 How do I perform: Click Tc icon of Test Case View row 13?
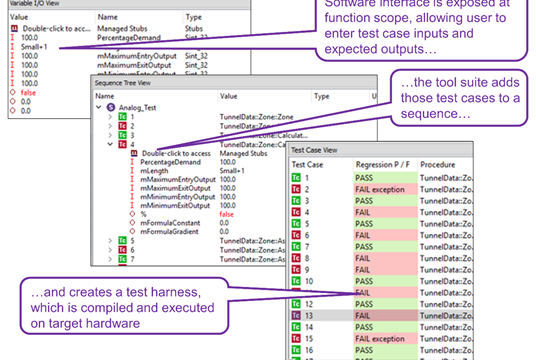click(296, 316)
